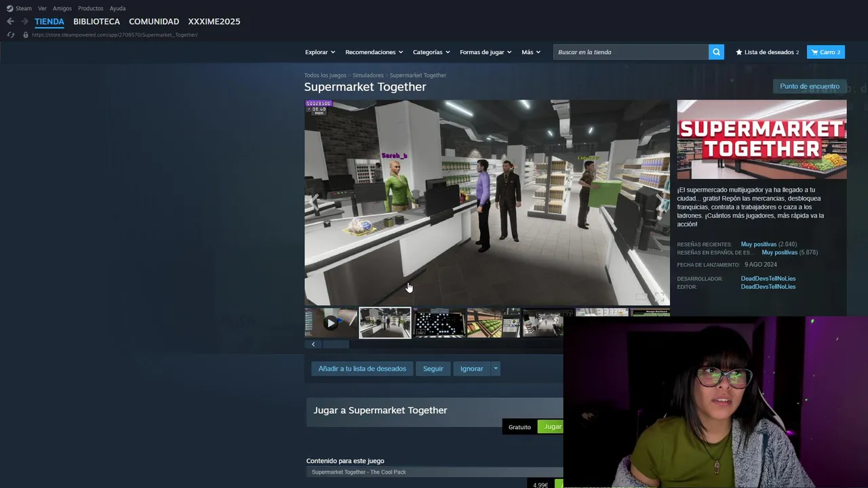
Task: Select the highlighted store counter thumbnail
Action: 384,323
